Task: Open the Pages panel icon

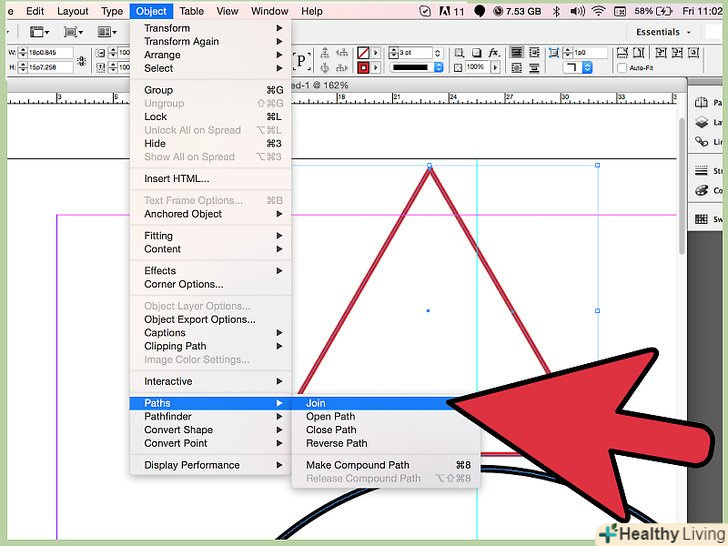Action: [701, 103]
